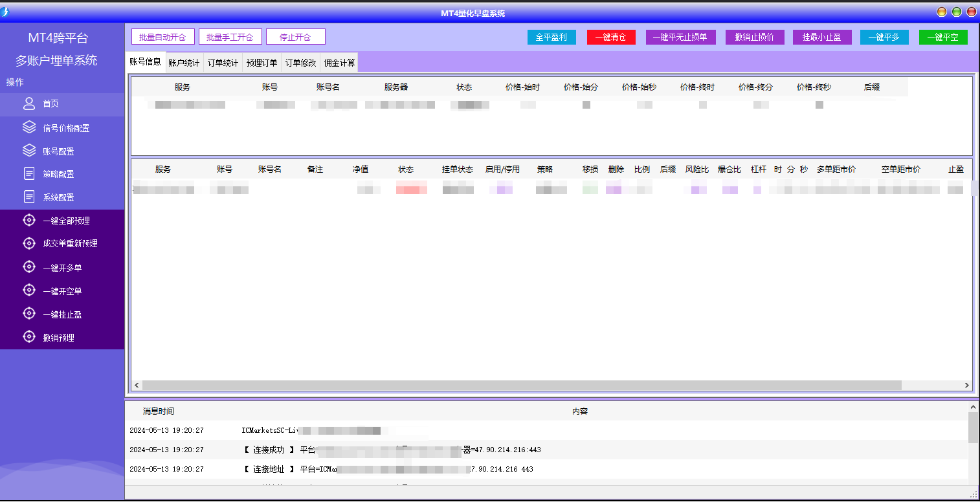Click the 停止开仓 button

[295, 37]
